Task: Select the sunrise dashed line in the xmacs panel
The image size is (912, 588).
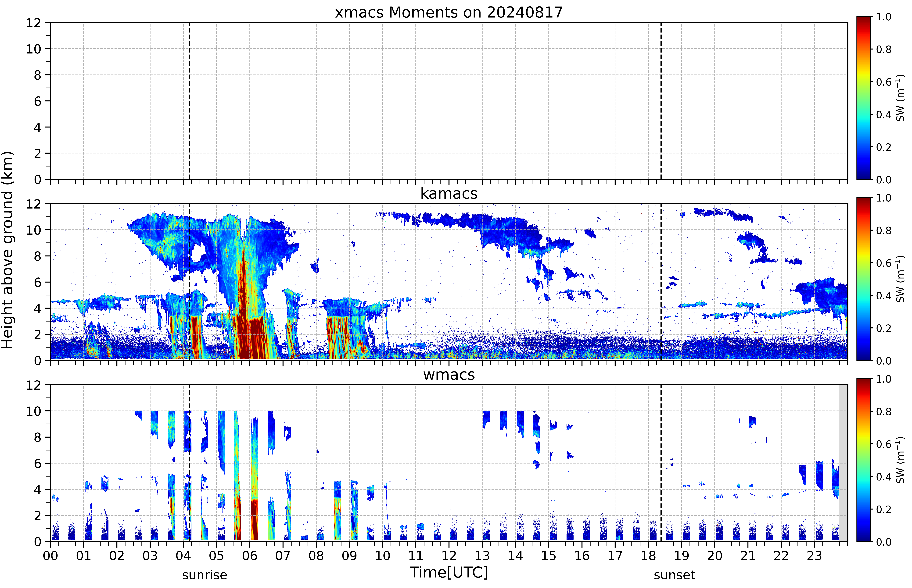Action: 189,101
